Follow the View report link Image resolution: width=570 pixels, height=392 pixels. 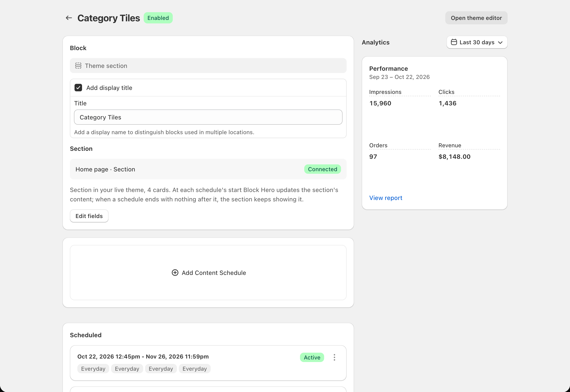[386, 198]
